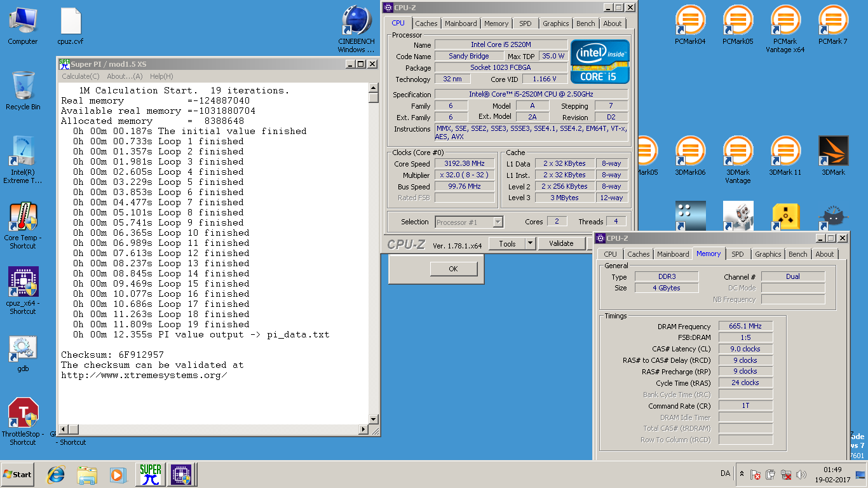868x488 pixels.
Task: Click the network tray icon with red X
Action: [x=786, y=475]
